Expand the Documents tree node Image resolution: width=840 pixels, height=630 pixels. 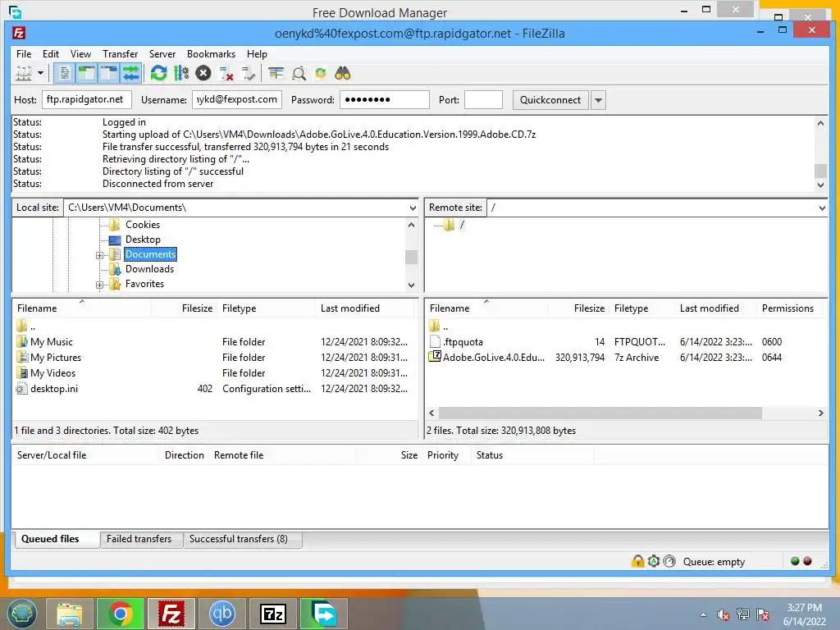coord(99,256)
